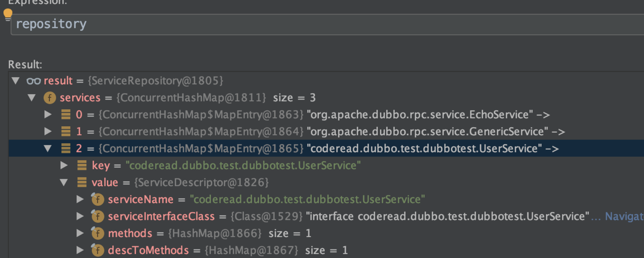Select the result variable name
The height and width of the screenshot is (258, 644).
(x=58, y=81)
